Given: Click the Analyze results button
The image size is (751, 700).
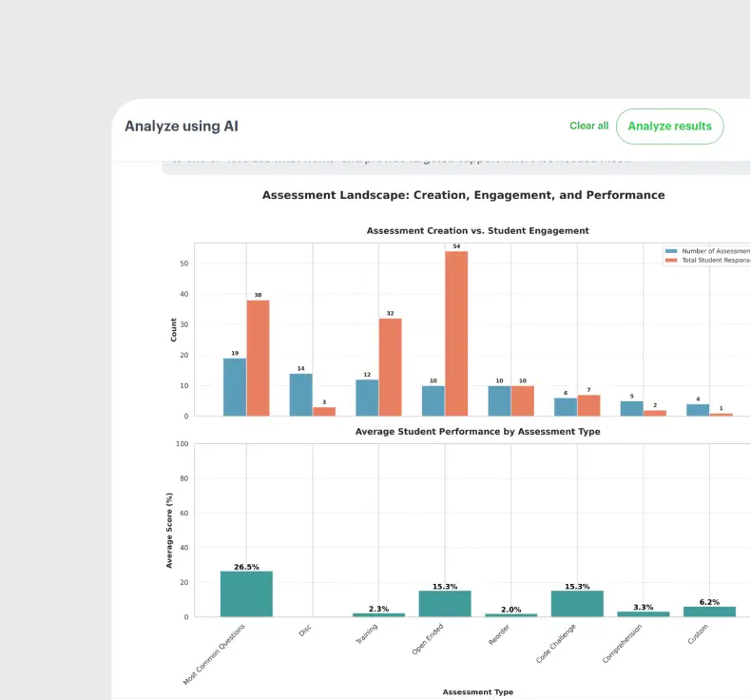Looking at the screenshot, I should [669, 126].
